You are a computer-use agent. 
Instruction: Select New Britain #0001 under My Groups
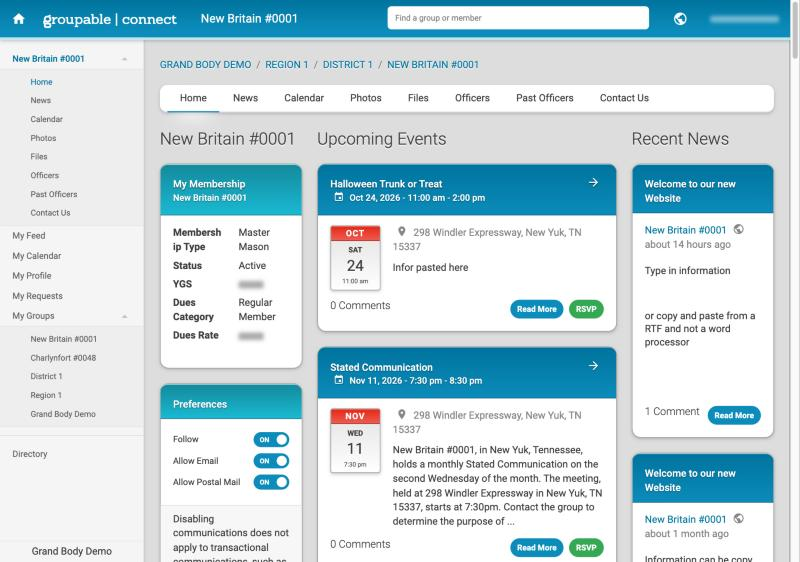(x=63, y=339)
